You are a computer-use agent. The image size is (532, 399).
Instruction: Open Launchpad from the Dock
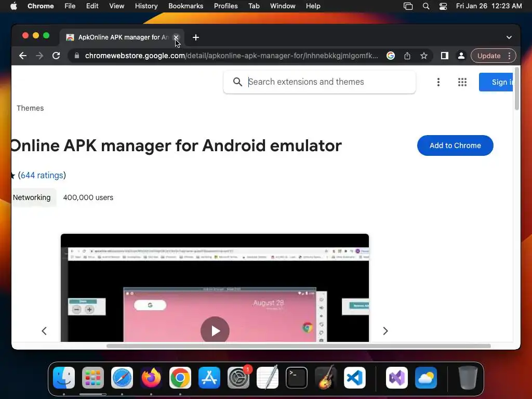point(93,378)
